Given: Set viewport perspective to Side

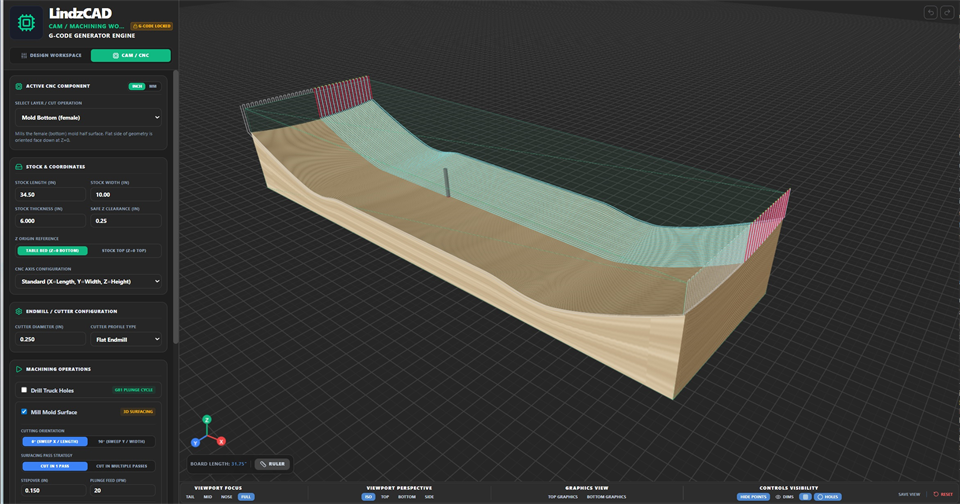Looking at the screenshot, I should [x=429, y=497].
